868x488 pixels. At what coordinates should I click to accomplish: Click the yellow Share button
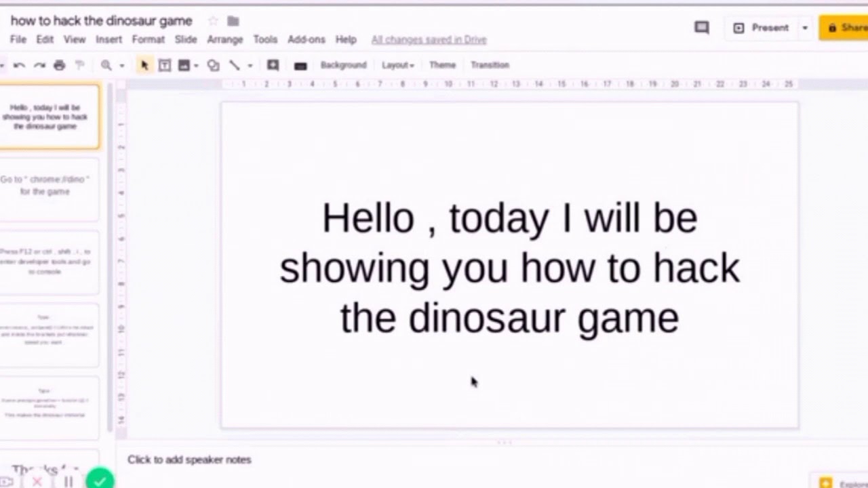click(x=844, y=28)
